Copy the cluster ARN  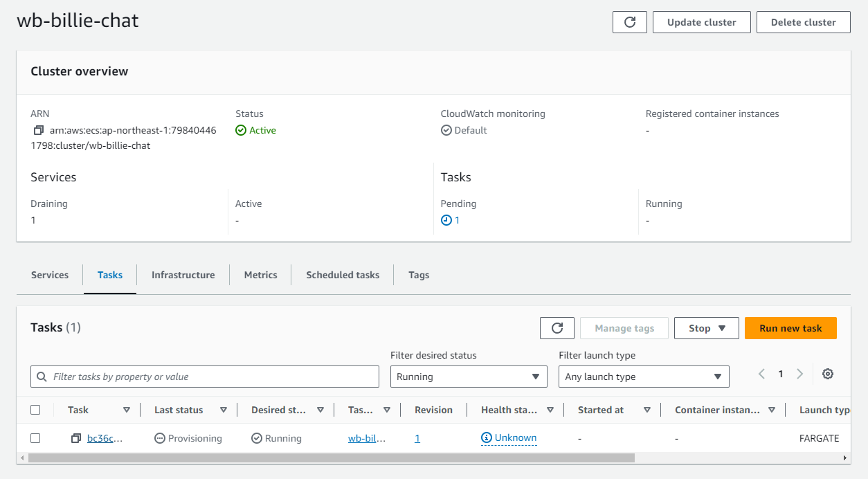[x=39, y=130]
